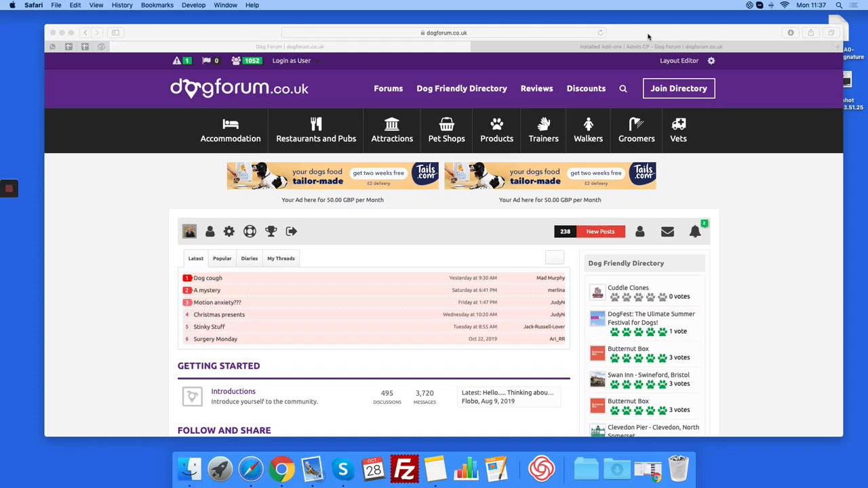
Task: Click the search magnifier in site header
Action: tap(623, 89)
